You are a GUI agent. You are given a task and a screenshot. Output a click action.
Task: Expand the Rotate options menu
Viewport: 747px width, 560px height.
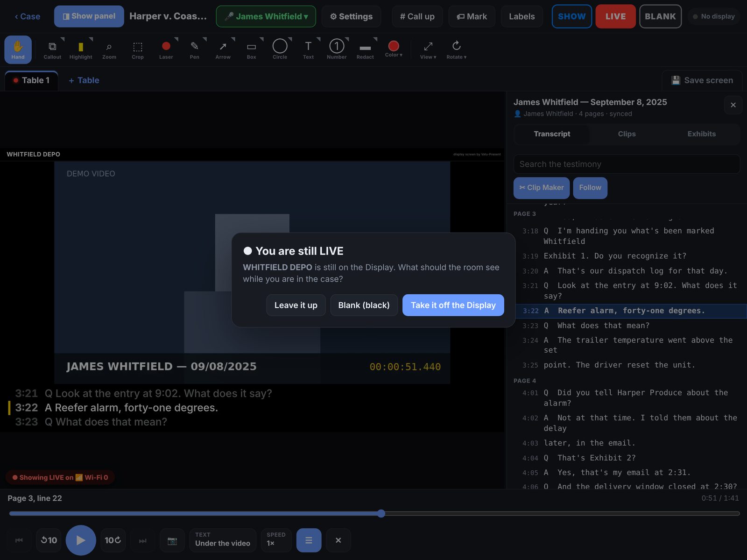coord(456,50)
